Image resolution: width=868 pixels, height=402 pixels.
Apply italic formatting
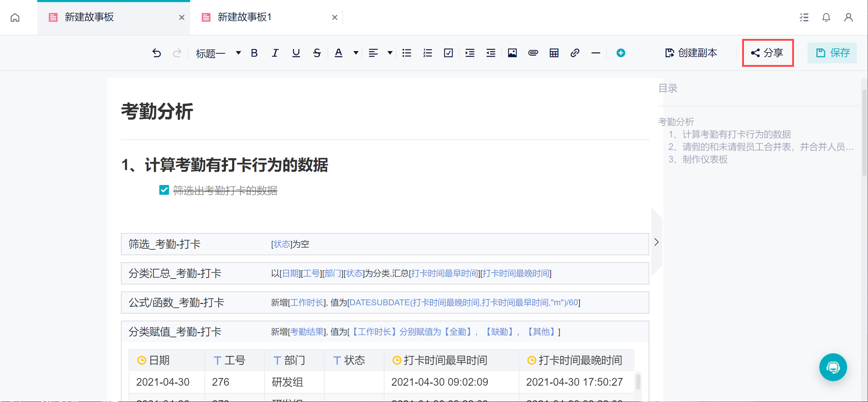pos(275,53)
